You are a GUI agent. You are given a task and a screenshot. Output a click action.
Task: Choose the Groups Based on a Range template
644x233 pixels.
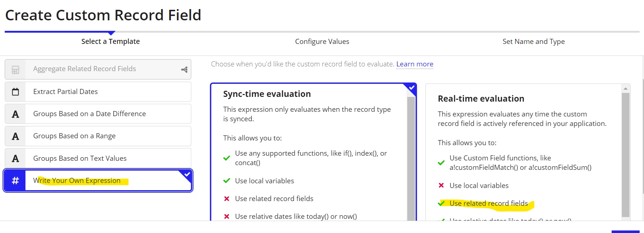98,136
